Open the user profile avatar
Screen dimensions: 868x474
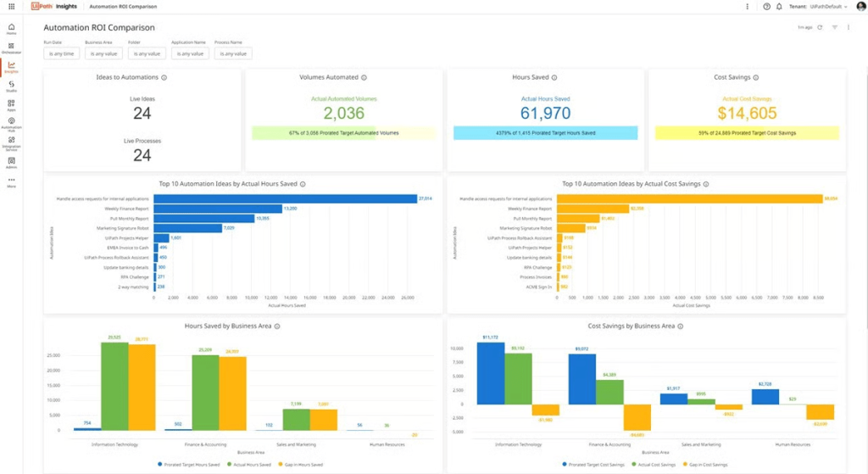pos(861,7)
